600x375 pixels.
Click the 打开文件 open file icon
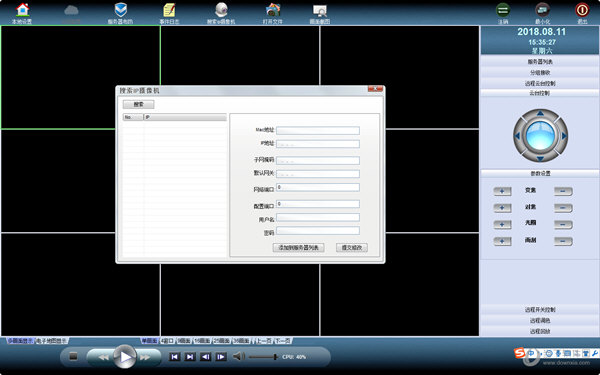(x=273, y=10)
